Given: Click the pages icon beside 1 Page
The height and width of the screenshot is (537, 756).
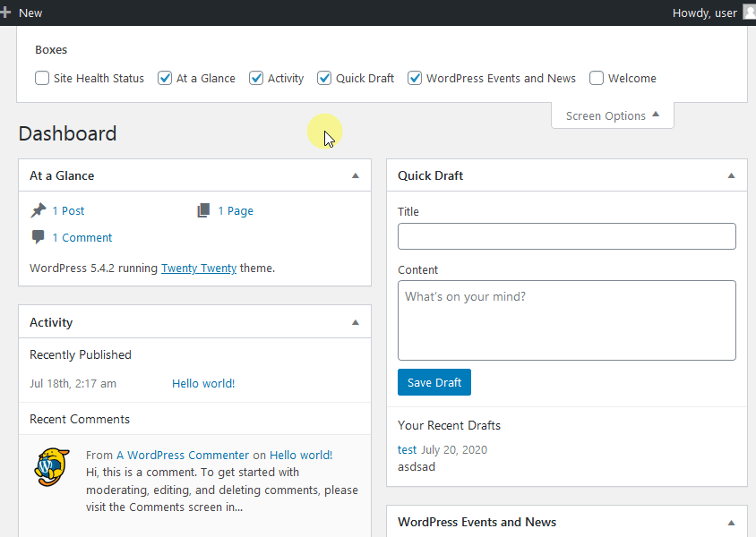Looking at the screenshot, I should [x=204, y=210].
